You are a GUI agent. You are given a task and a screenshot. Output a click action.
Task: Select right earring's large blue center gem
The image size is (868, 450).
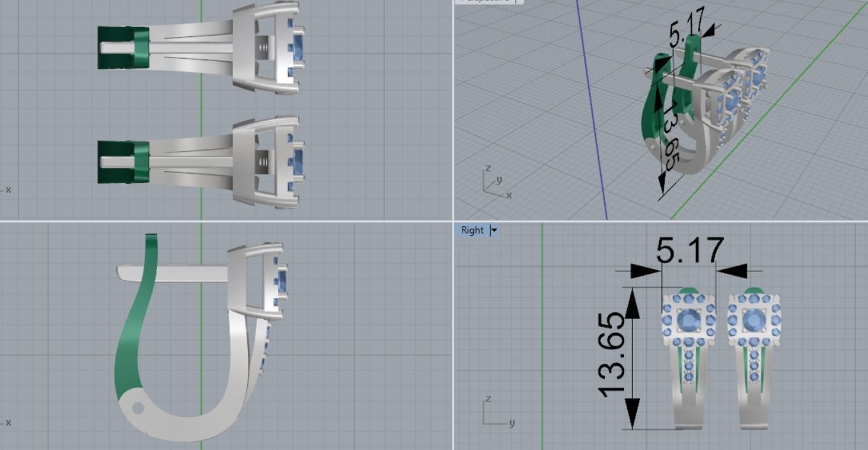754,319
